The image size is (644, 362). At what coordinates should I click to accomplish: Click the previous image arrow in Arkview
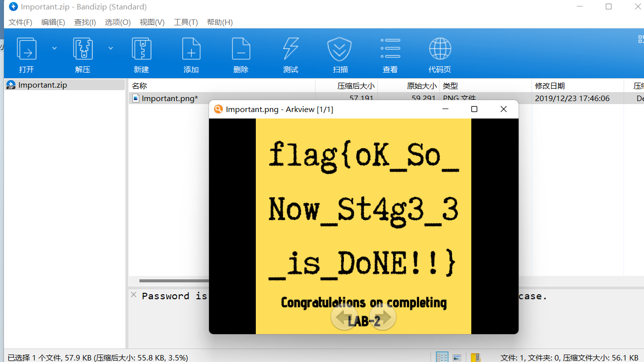tap(344, 317)
